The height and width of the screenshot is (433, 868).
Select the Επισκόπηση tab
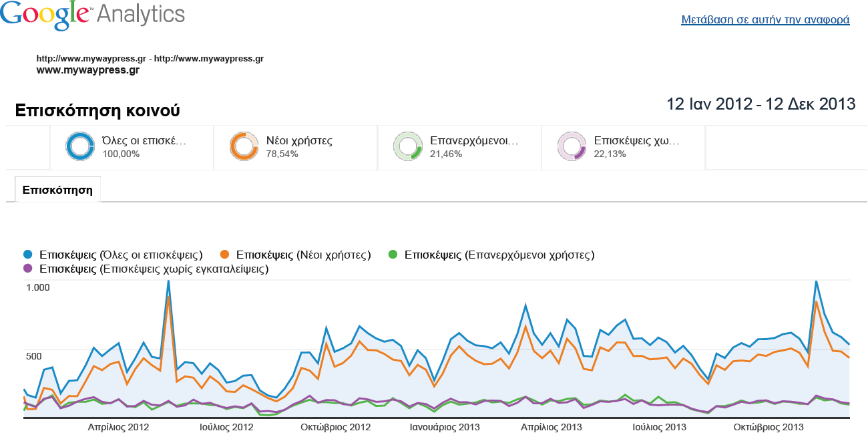coord(57,190)
